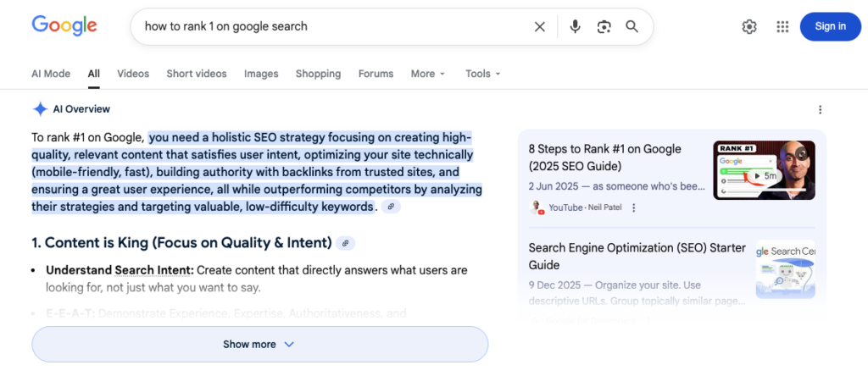
Task: Open Search Engine Optimization Starter Guide link
Action: 637,256
